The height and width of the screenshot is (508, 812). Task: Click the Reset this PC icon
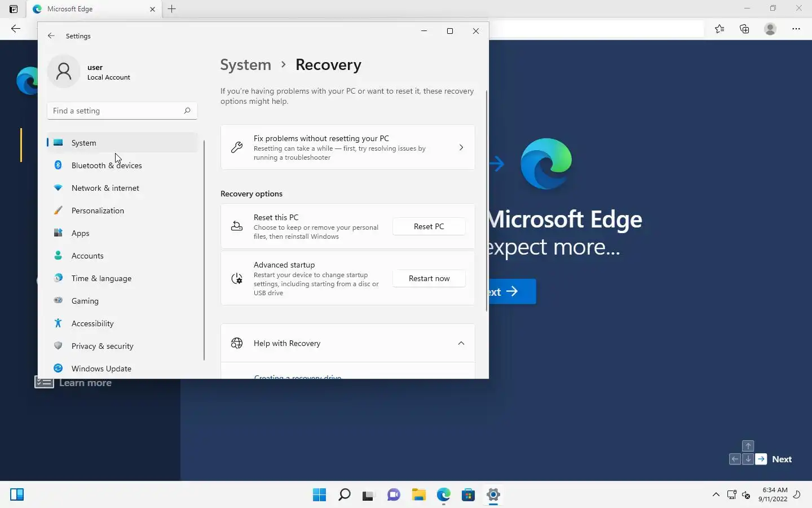pos(237,226)
